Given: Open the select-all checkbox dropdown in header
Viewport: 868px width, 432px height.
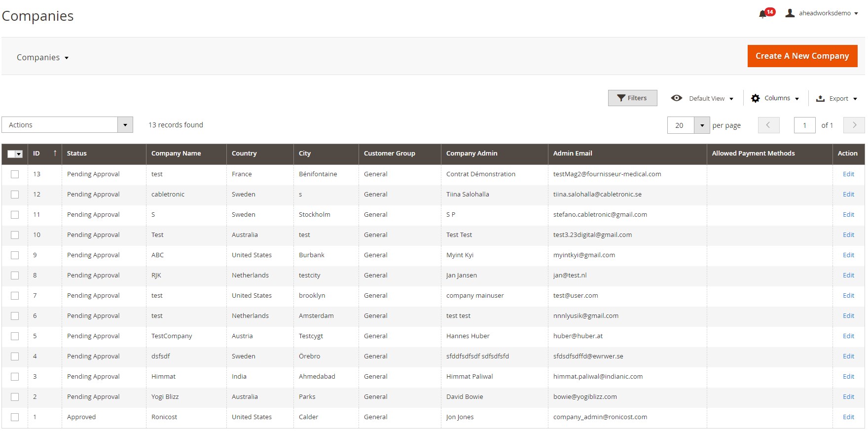Looking at the screenshot, I should click(x=19, y=155).
